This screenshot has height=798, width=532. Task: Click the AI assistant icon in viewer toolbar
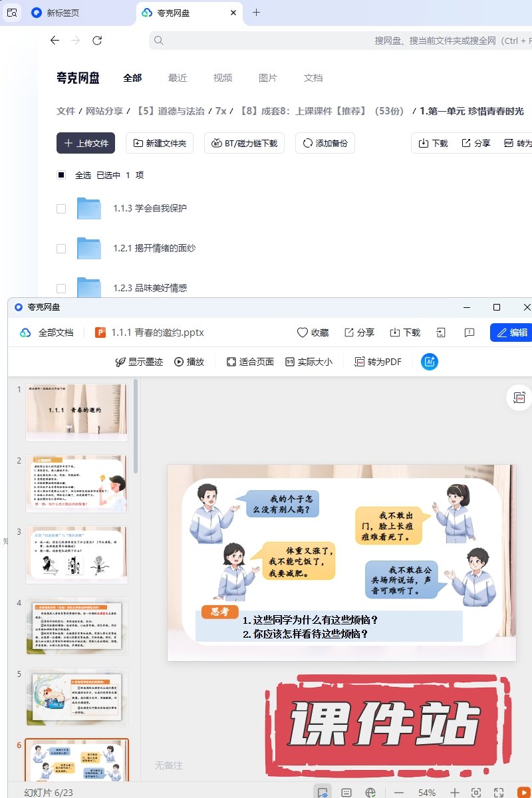pyautogui.click(x=430, y=362)
